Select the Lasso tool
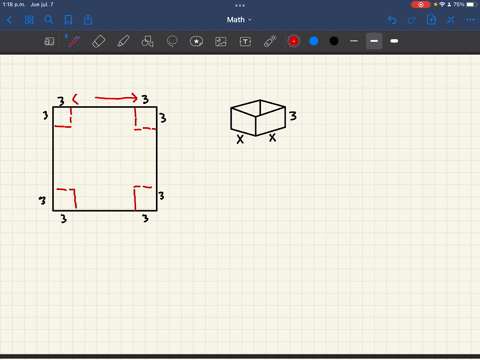This screenshot has width=480, height=360. click(172, 41)
